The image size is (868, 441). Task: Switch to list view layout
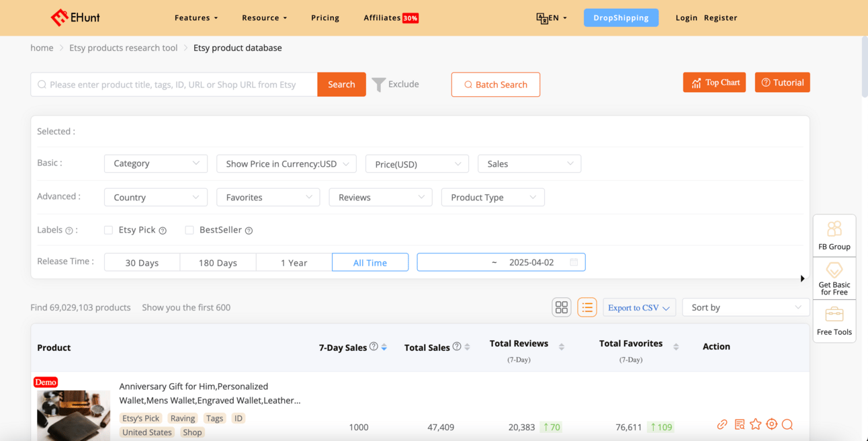point(587,307)
